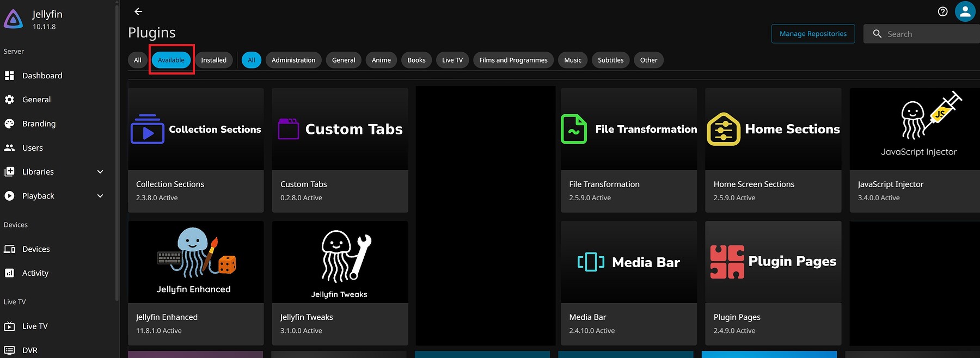Click the Libraries icon in sidebar
980x358 pixels.
[x=9, y=171]
